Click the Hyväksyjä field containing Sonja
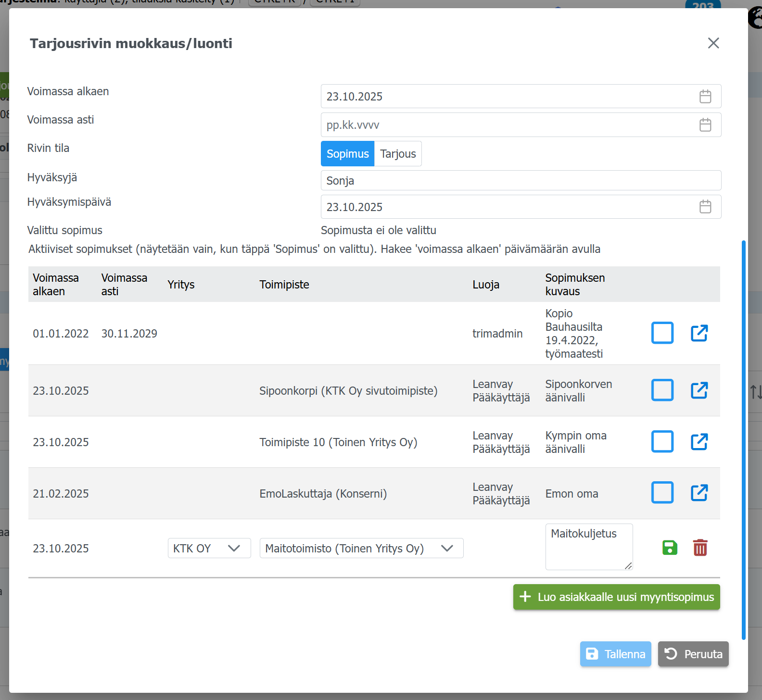Screen dimensions: 762x700 click(521, 181)
